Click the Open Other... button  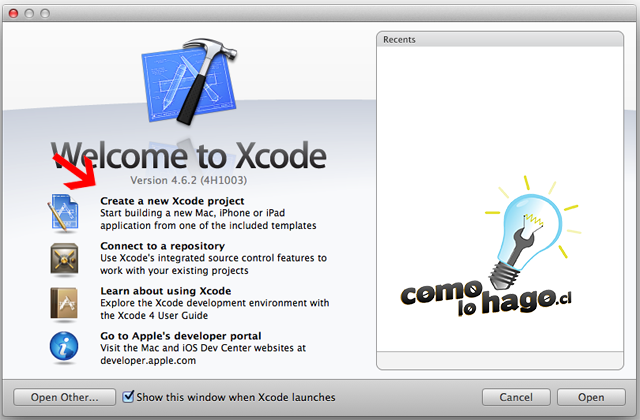click(64, 397)
